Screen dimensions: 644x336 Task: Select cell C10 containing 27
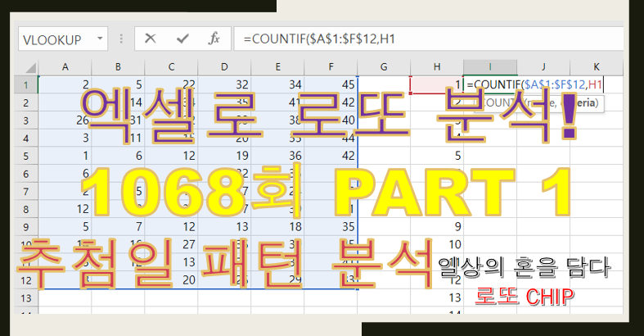(171, 244)
